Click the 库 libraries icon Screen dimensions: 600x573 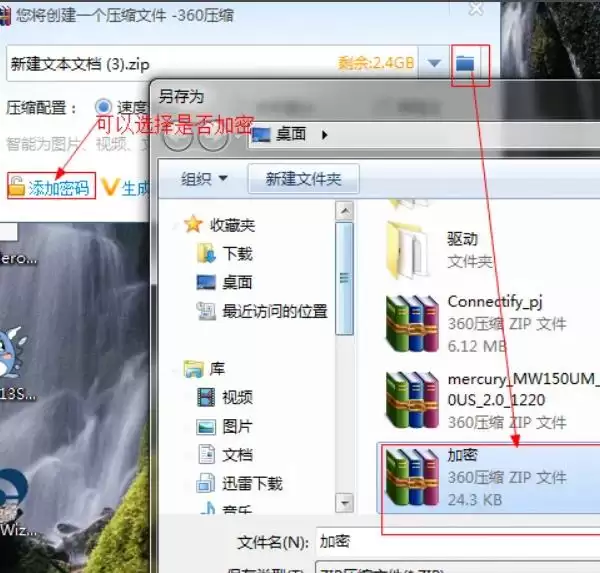[x=194, y=369]
